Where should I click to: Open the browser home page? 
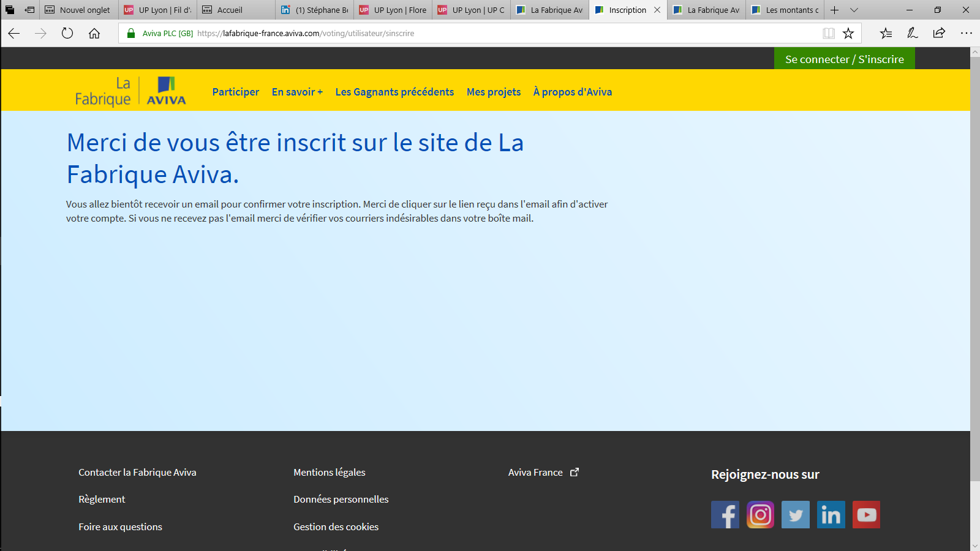point(94,34)
